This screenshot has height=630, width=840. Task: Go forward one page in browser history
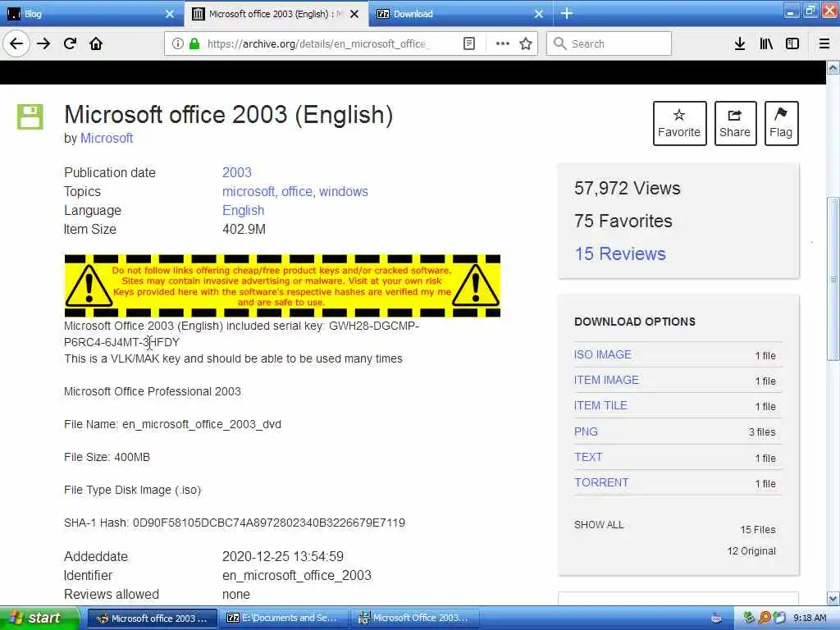point(43,44)
